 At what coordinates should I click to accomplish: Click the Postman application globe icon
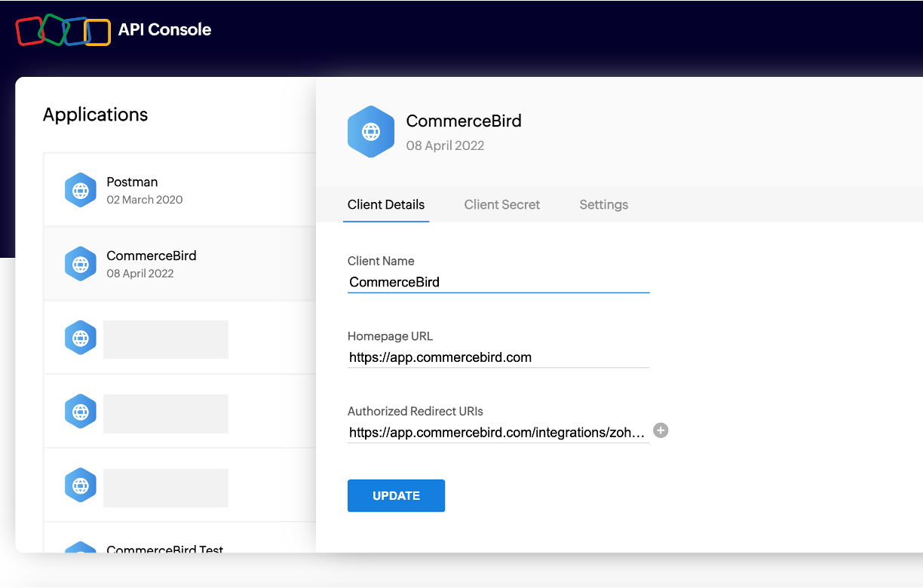[80, 190]
